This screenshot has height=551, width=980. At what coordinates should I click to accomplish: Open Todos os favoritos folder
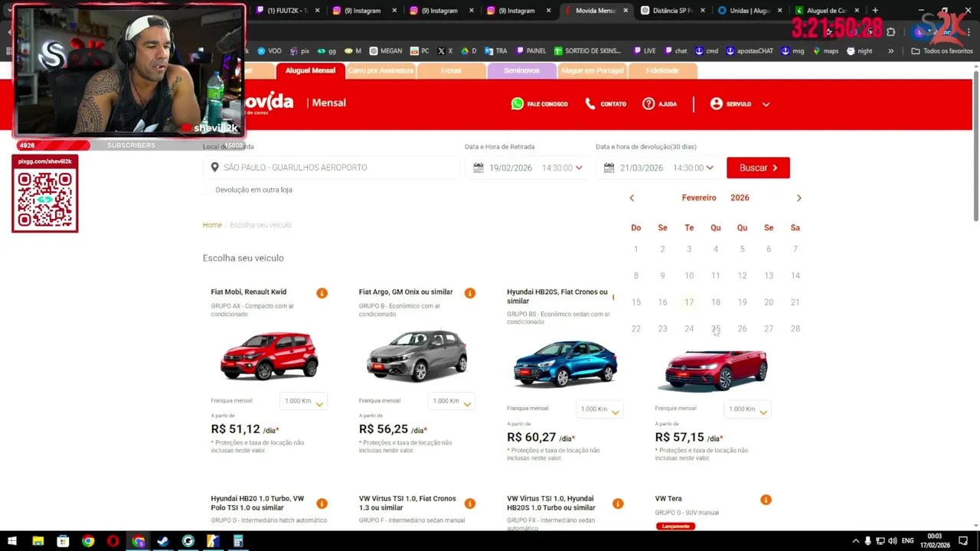pos(942,51)
